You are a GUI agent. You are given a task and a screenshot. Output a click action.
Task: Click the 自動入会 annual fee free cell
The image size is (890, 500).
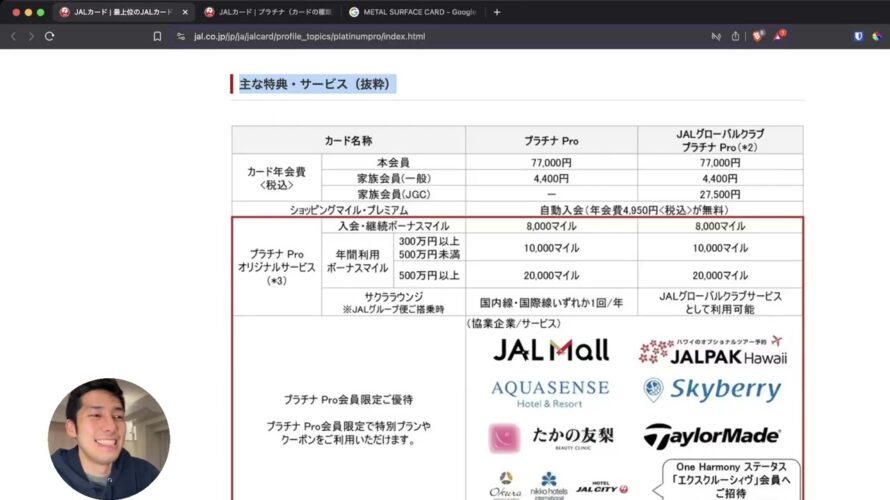click(x=634, y=210)
